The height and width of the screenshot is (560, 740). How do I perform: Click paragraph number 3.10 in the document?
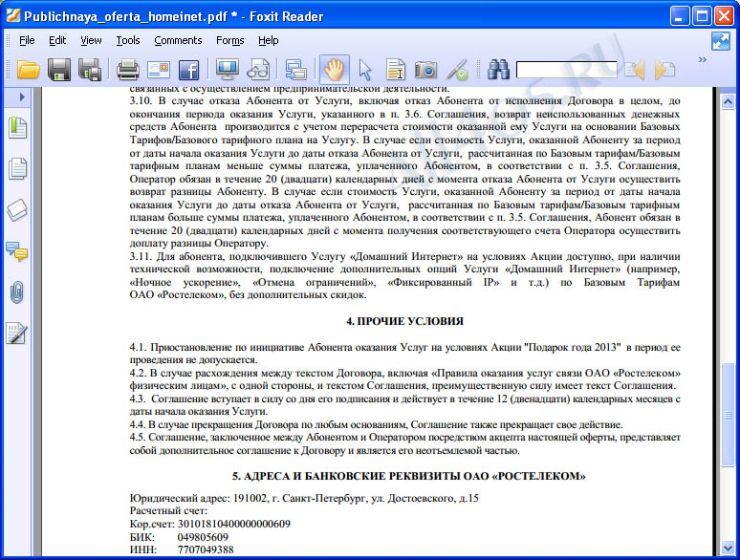click(141, 101)
